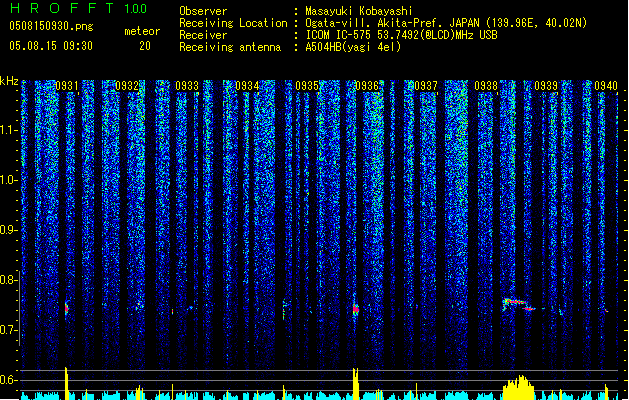The height and width of the screenshot is (400, 629).
Task: Click the Ogata-vill. Akita-Pref. JAPAN location text
Action: [x=446, y=23]
